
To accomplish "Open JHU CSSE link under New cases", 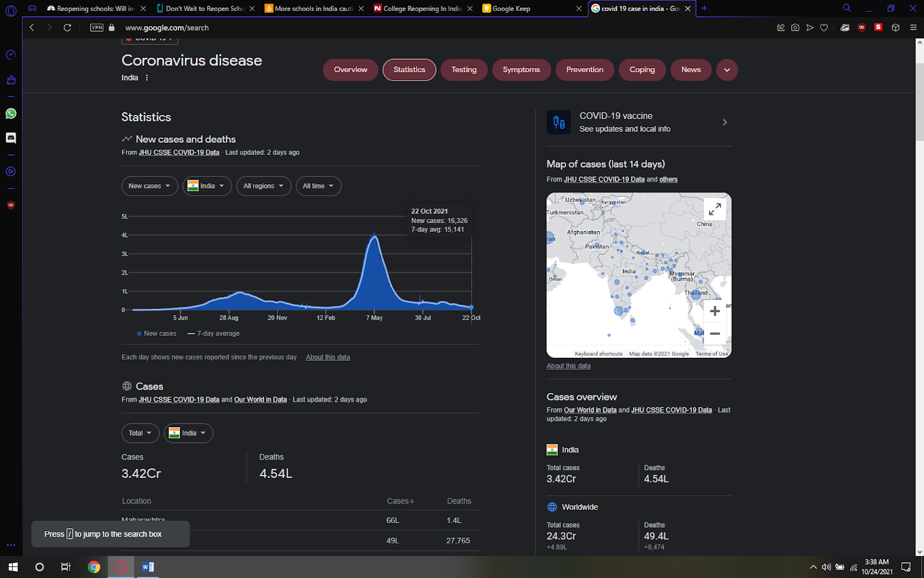I will (179, 153).
